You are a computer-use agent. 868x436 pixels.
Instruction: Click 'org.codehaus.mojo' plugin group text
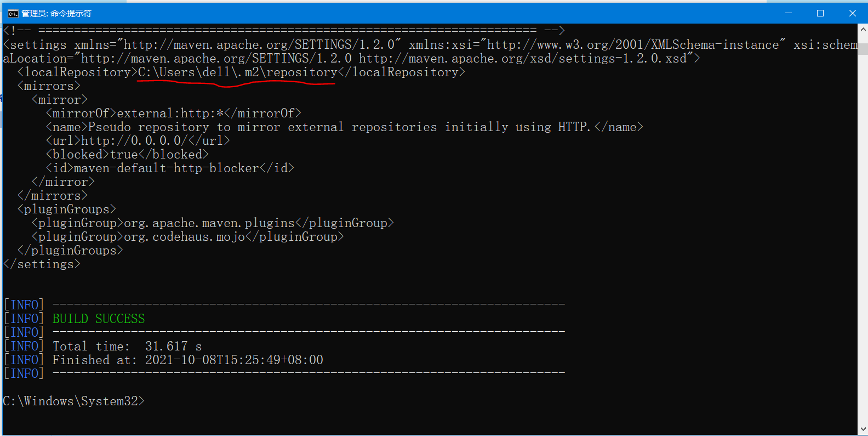185,236
